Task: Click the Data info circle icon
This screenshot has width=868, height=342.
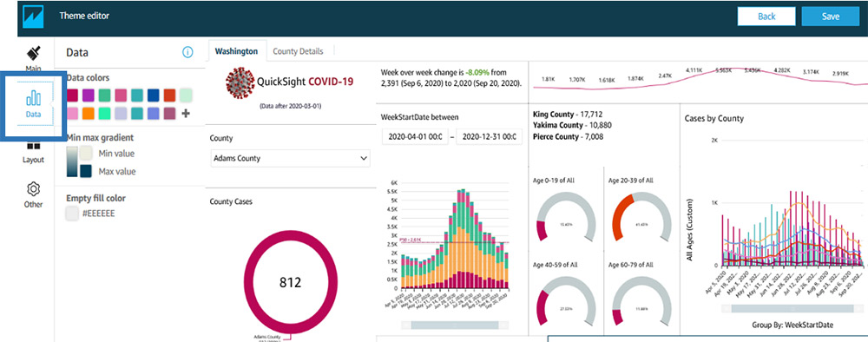Action: 187,53
